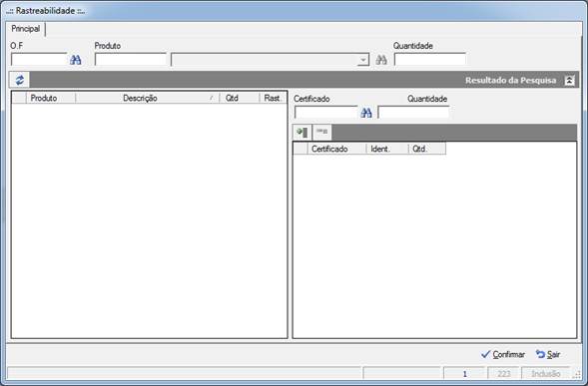This screenshot has height=386, width=588.
Task: Click the Certificado column header in certificate grid
Action: [336, 149]
